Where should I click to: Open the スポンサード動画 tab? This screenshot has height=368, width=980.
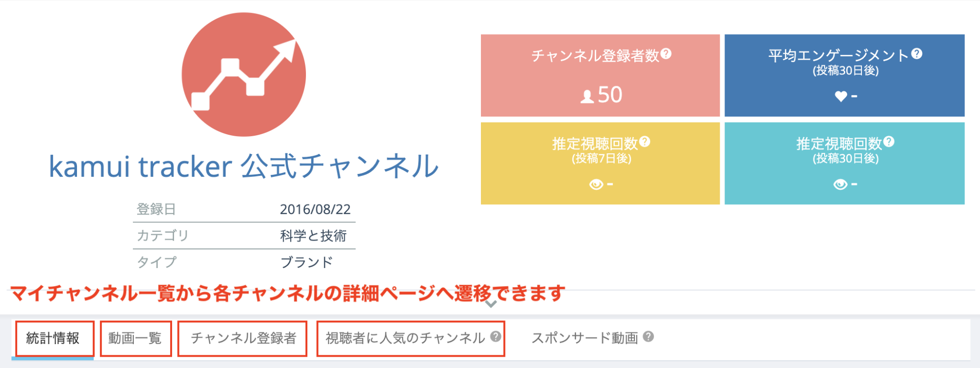(x=585, y=338)
